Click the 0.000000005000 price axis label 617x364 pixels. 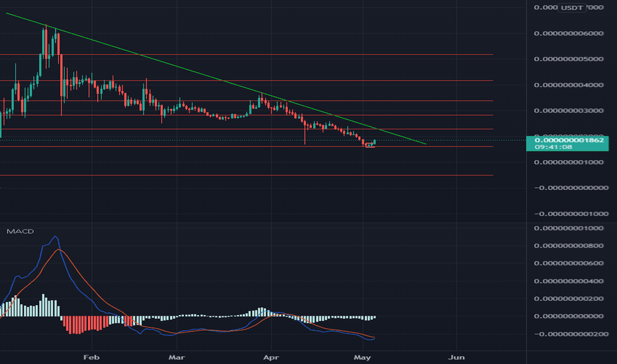[569, 59]
